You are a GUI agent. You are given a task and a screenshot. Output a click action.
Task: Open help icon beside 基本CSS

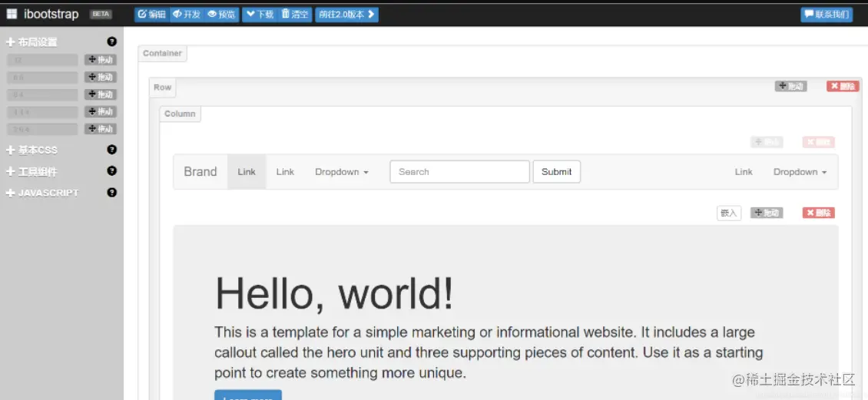[112, 150]
